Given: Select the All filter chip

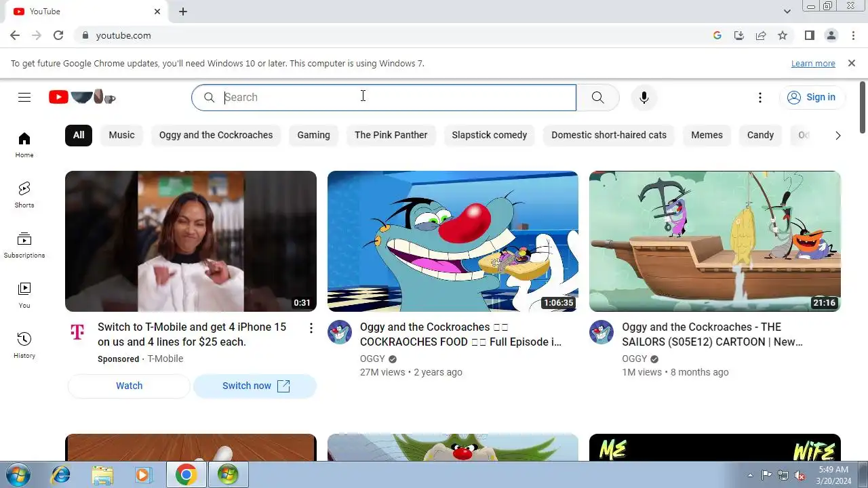Looking at the screenshot, I should coord(79,135).
